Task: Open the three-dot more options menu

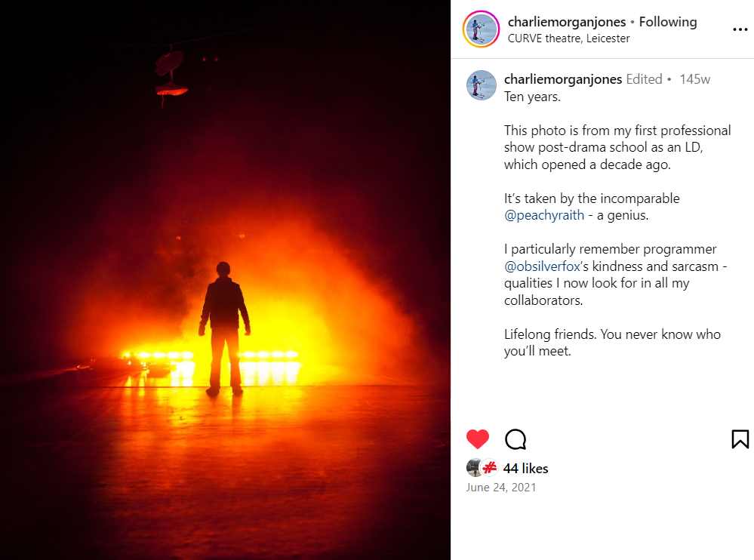Action: (x=740, y=29)
